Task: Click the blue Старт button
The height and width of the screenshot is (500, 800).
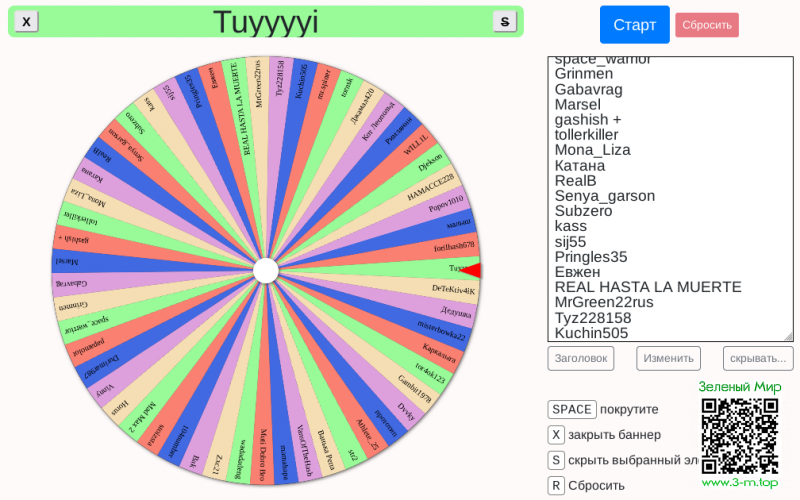Action: point(634,25)
